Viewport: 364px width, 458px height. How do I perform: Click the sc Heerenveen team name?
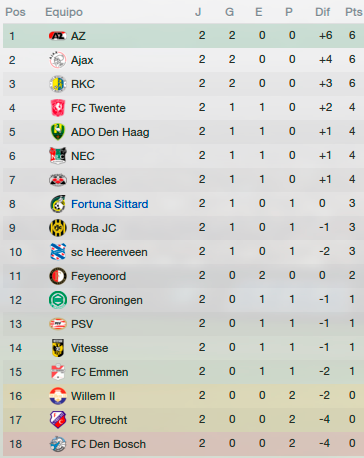tap(109, 252)
